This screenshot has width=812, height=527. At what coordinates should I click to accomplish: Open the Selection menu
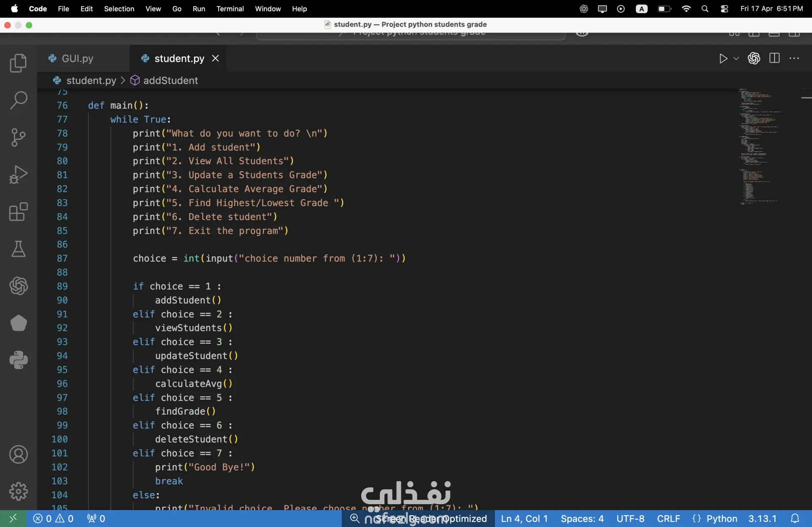[x=119, y=9]
